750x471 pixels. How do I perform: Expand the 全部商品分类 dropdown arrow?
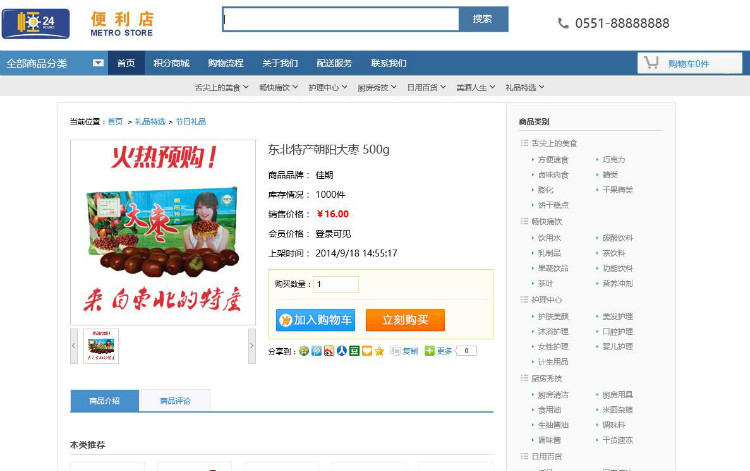click(x=98, y=63)
